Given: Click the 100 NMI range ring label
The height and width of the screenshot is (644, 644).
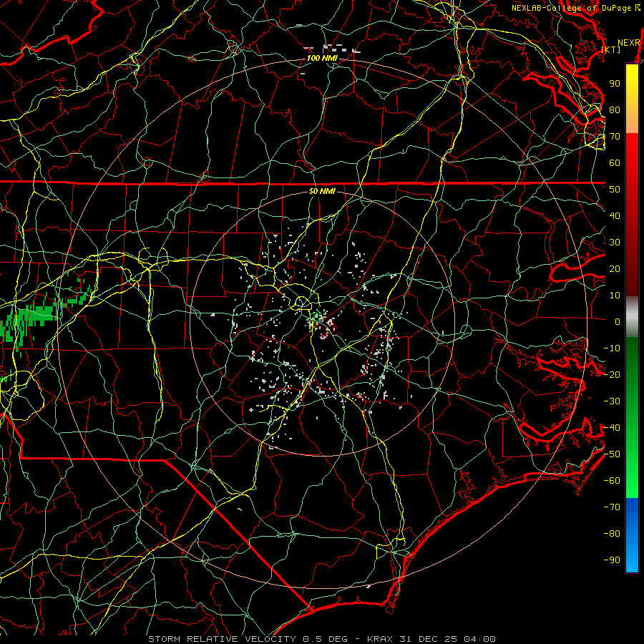Looking at the screenshot, I should (322, 59).
